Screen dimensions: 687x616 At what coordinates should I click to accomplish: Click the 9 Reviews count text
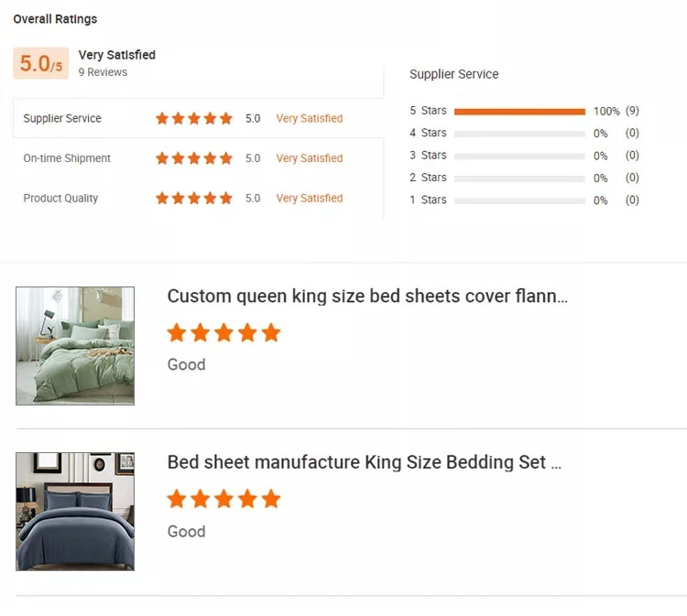tap(103, 72)
